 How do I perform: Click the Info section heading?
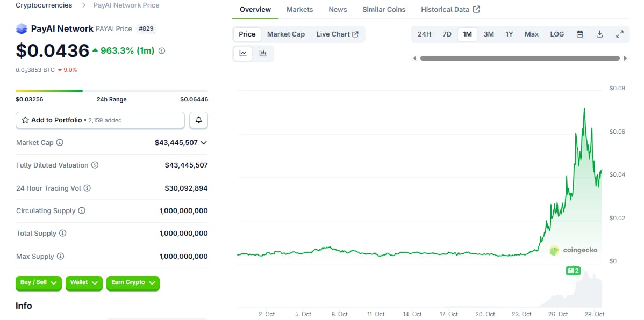click(24, 306)
